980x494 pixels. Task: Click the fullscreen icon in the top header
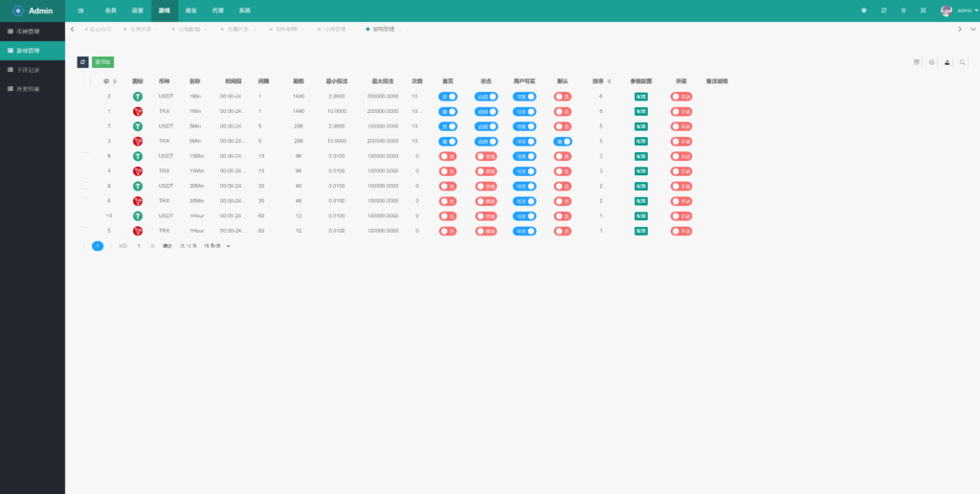click(x=923, y=10)
